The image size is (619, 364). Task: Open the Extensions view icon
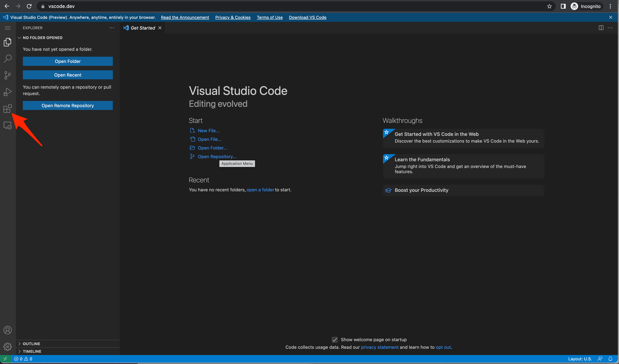coord(8,109)
